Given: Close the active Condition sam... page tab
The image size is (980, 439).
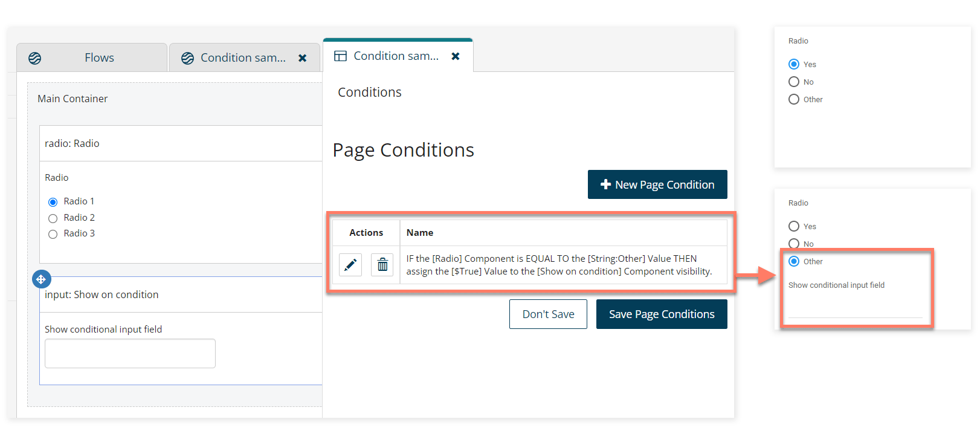Looking at the screenshot, I should tap(456, 56).
